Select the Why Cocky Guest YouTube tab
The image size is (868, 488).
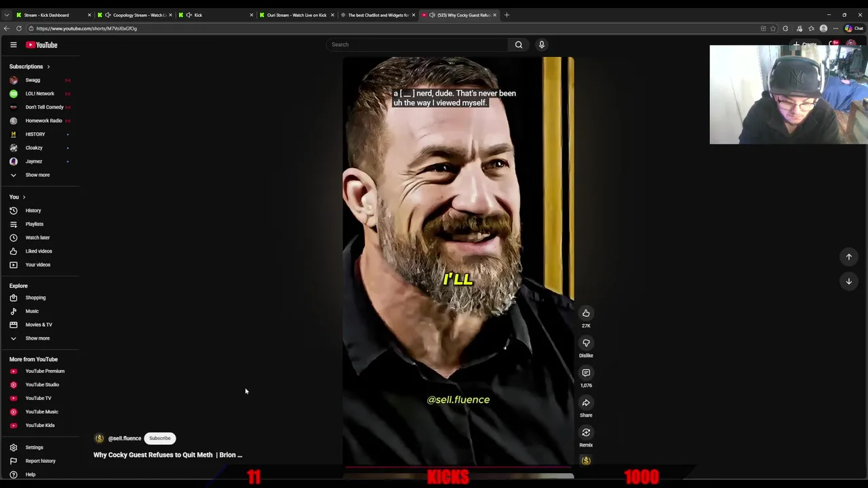click(460, 15)
